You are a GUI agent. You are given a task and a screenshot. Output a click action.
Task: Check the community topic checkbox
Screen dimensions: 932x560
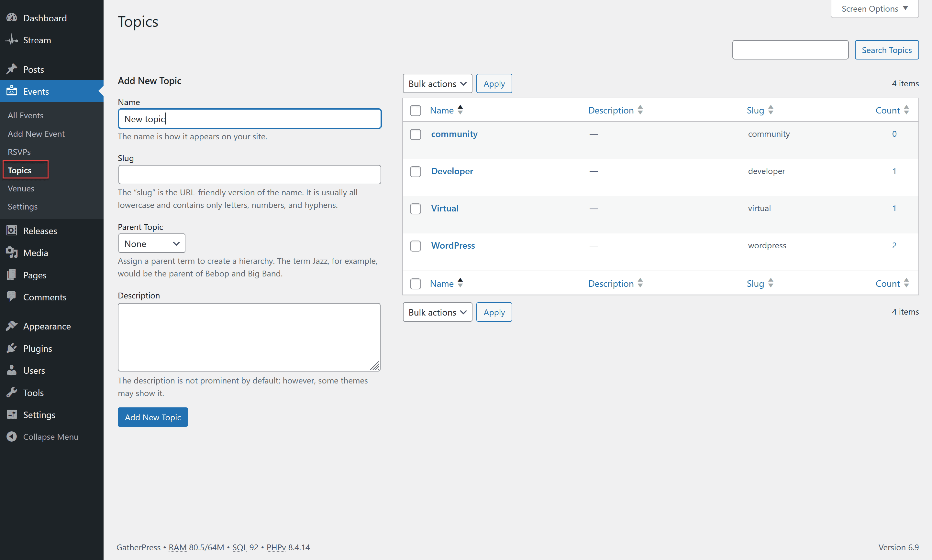416,134
